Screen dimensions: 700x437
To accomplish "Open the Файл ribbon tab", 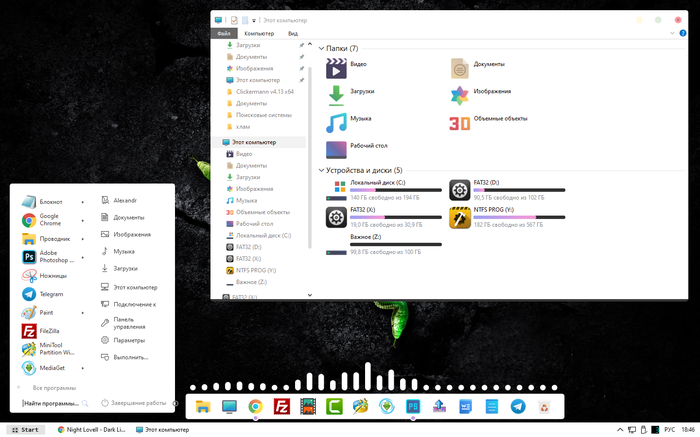I will click(226, 33).
